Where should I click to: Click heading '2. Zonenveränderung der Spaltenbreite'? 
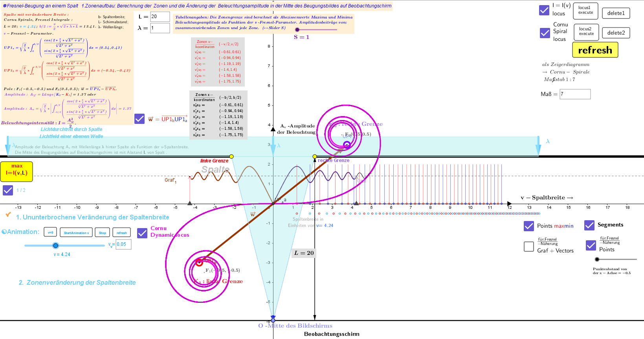coord(77,282)
